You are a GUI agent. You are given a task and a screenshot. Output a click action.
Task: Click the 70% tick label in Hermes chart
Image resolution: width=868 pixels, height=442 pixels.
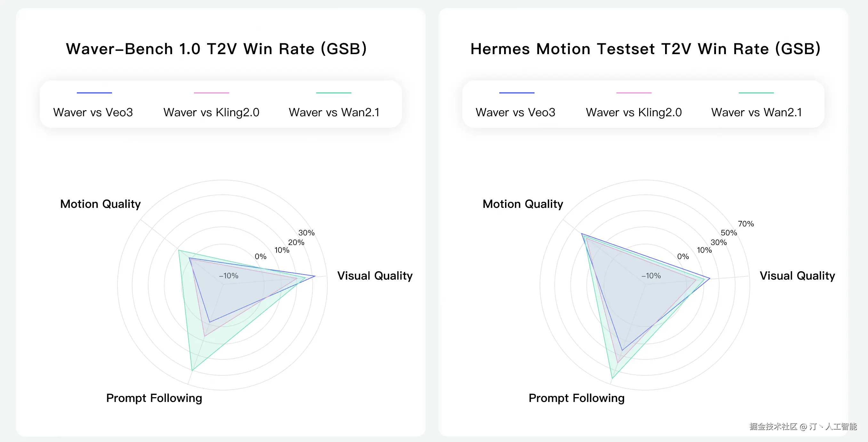[x=746, y=224]
